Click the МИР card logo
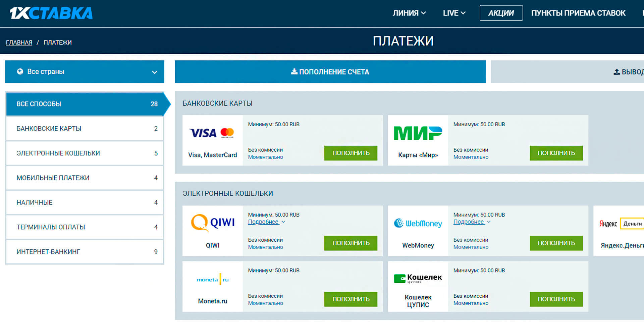The image size is (644, 328). tap(418, 133)
